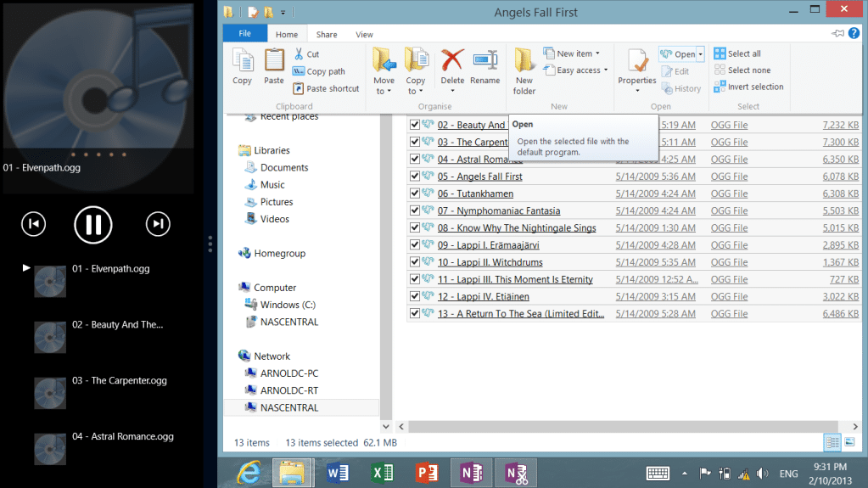Rename the selected file

pos(485,66)
